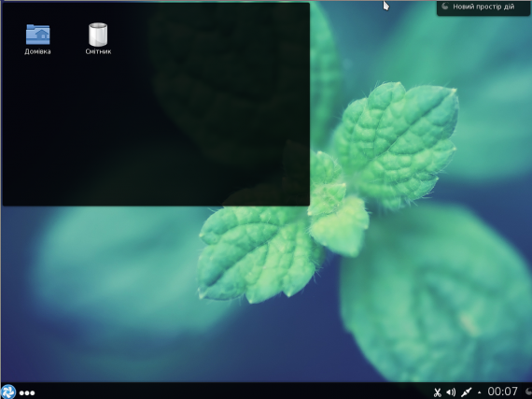Open the Новий простір дій toolbox button
Viewport: 532px width, 399px height.
point(483,7)
